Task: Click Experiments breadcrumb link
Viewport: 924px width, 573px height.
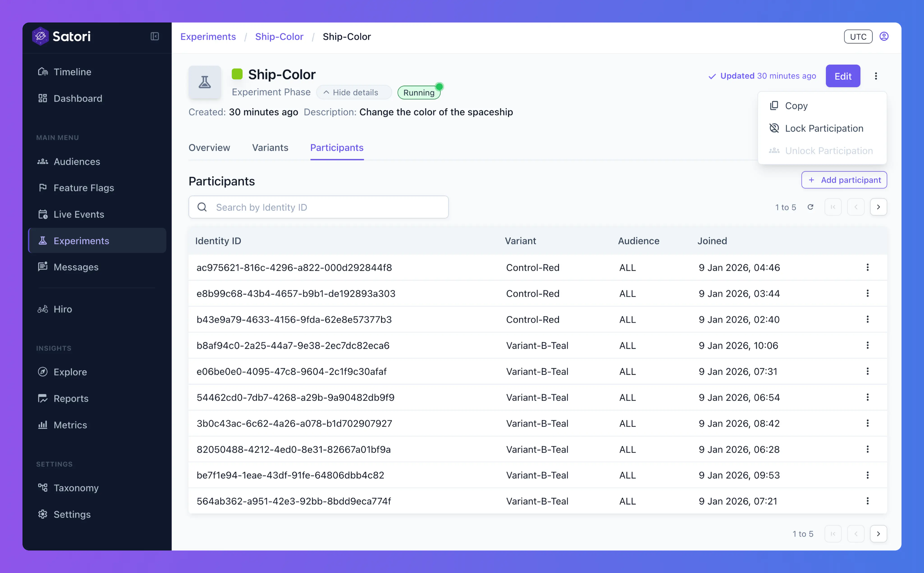Action: pyautogui.click(x=208, y=37)
